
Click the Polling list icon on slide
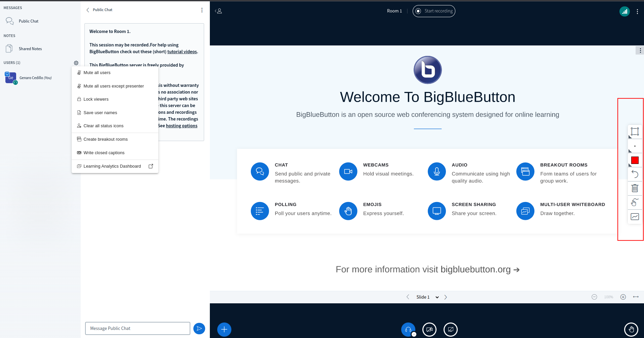[260, 211]
